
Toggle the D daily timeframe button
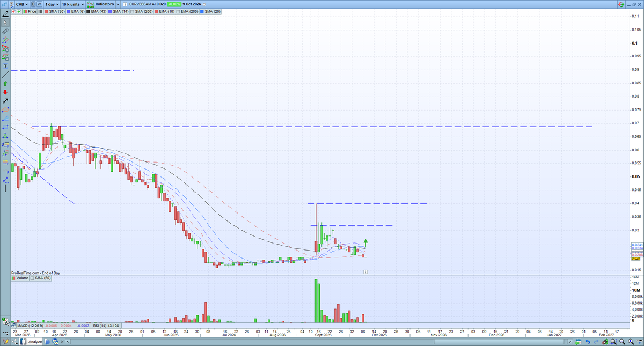33,4
